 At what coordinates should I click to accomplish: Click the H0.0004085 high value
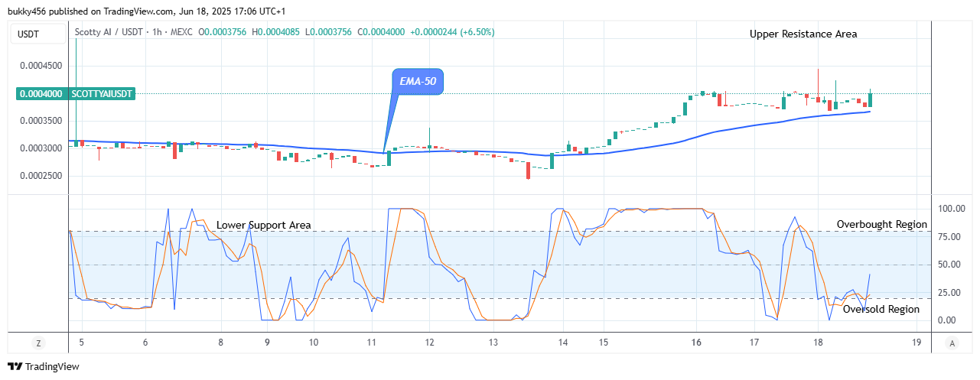tap(275, 32)
